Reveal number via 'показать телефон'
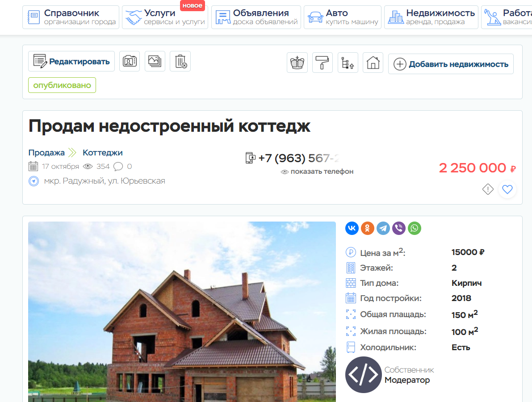532x402 pixels. point(317,172)
